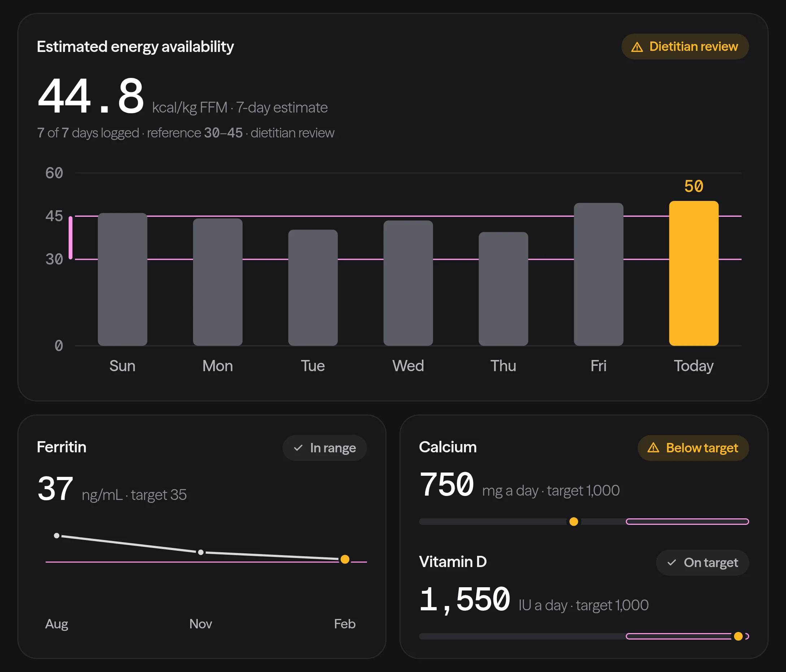
Task: Click the ng/mL · target 35 text
Action: (x=134, y=495)
